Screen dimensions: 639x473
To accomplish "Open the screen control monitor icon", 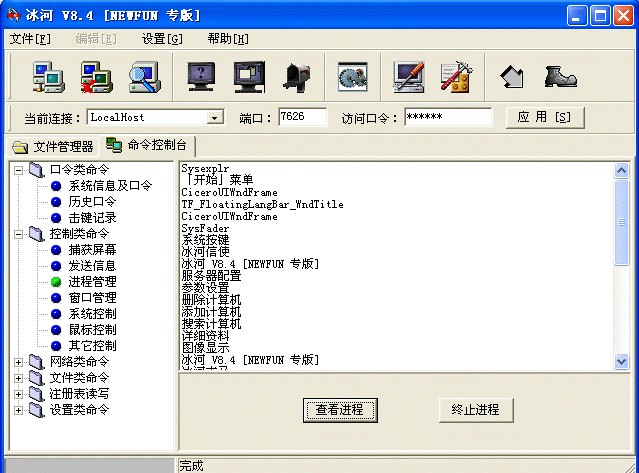I will [249, 77].
